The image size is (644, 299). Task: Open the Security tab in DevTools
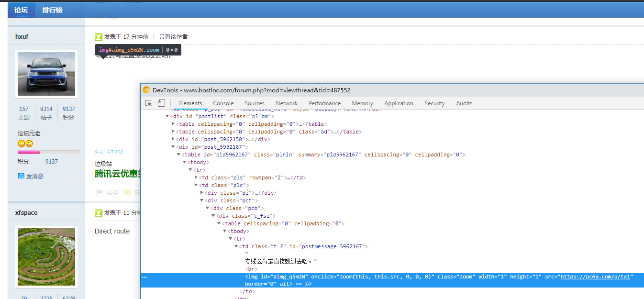click(x=434, y=103)
